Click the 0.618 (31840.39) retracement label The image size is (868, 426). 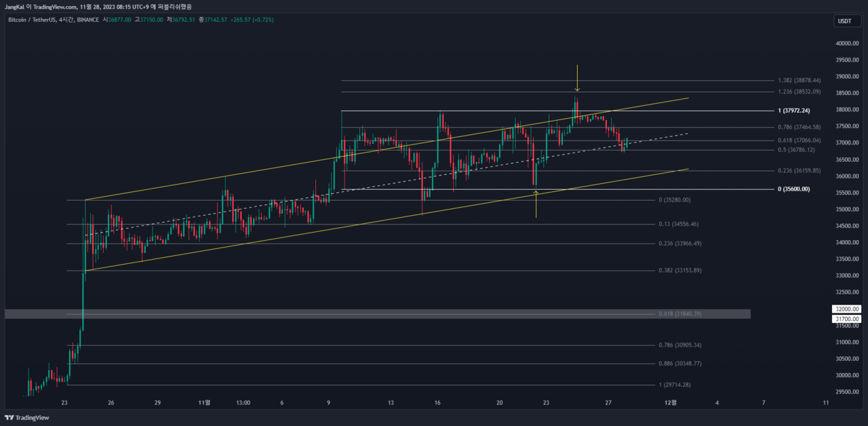[x=679, y=313]
